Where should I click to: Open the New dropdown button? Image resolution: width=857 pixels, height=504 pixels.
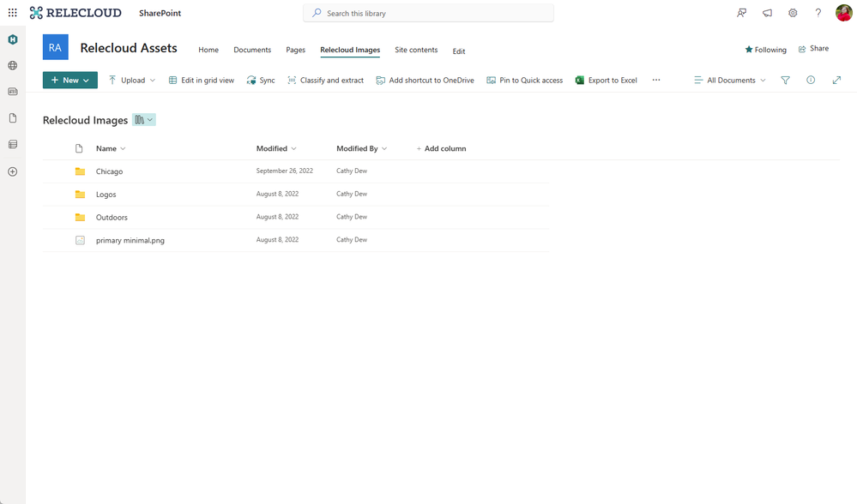70,80
